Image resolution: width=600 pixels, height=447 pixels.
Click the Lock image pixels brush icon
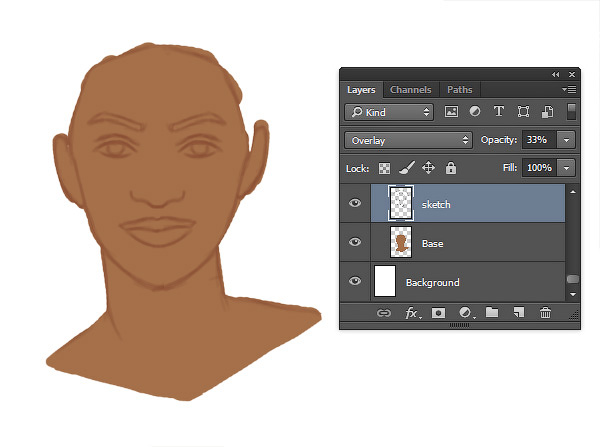click(x=407, y=168)
